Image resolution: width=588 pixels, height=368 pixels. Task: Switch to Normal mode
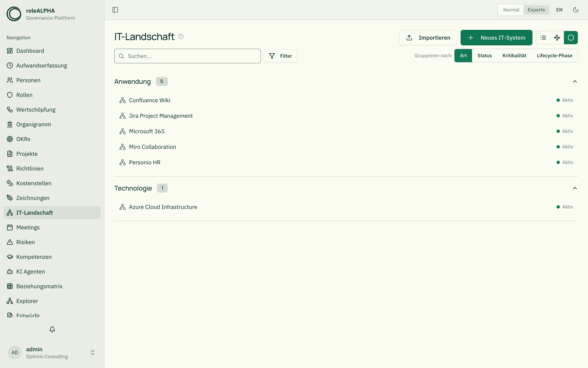511,10
